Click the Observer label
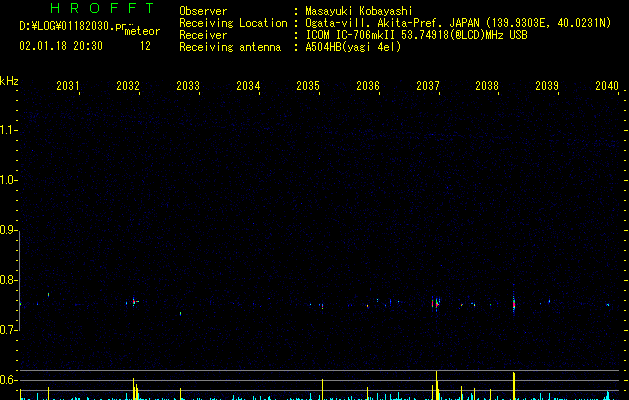This screenshot has height=400, width=629. (203, 11)
